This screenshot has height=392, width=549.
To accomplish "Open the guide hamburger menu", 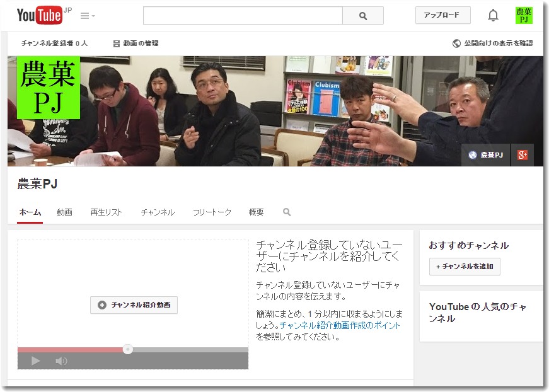I will 85,15.
